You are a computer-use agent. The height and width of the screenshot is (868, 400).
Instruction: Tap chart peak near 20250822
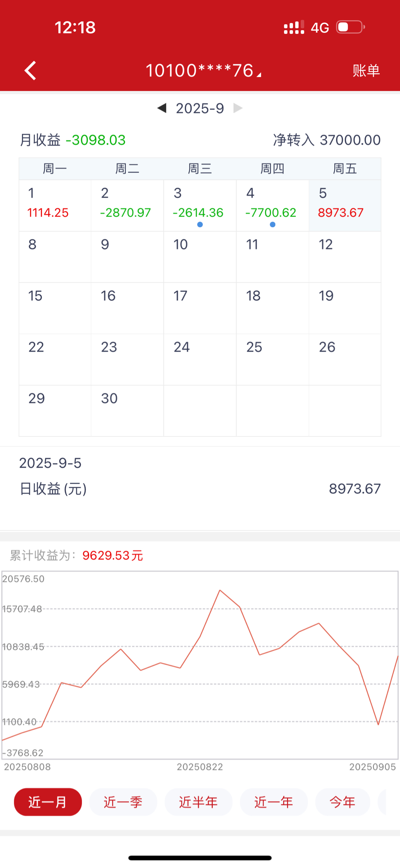click(220, 590)
